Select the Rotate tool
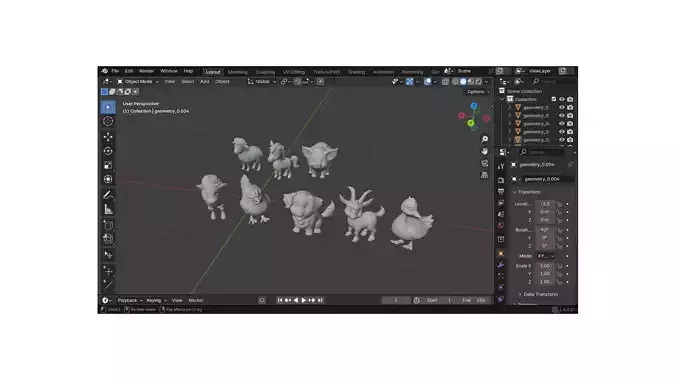 click(x=108, y=151)
